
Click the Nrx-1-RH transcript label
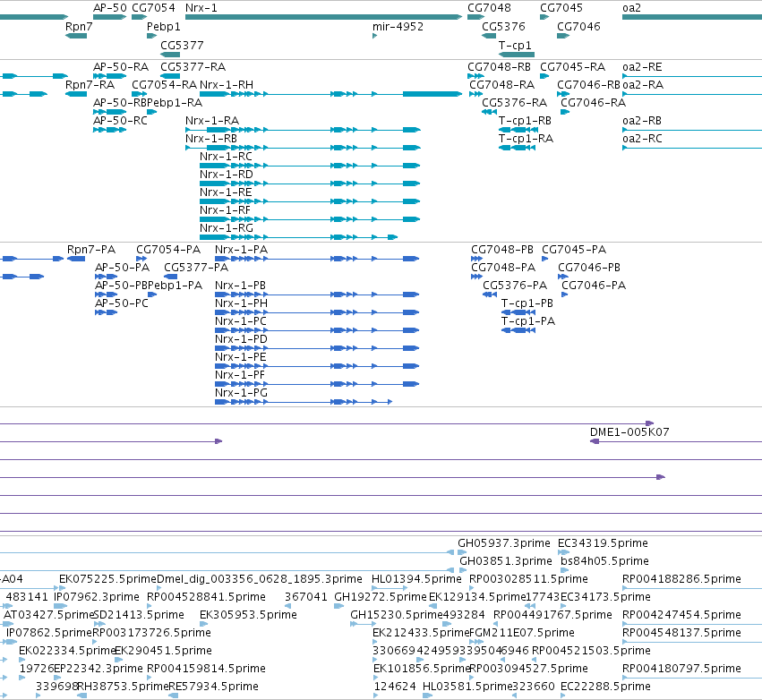[x=227, y=85]
